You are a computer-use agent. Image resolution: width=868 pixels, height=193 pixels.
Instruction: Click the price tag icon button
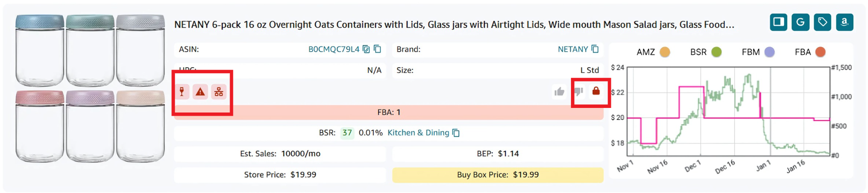[822, 22]
